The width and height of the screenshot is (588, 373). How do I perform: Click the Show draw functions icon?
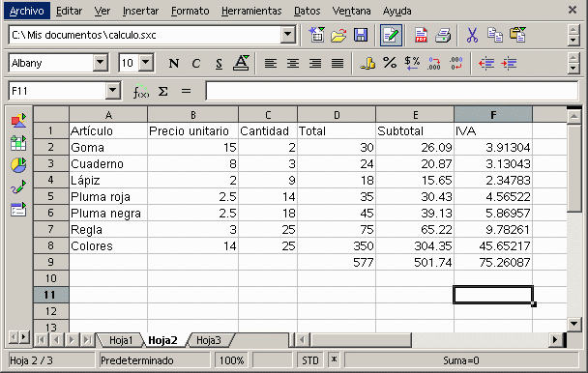18,187
